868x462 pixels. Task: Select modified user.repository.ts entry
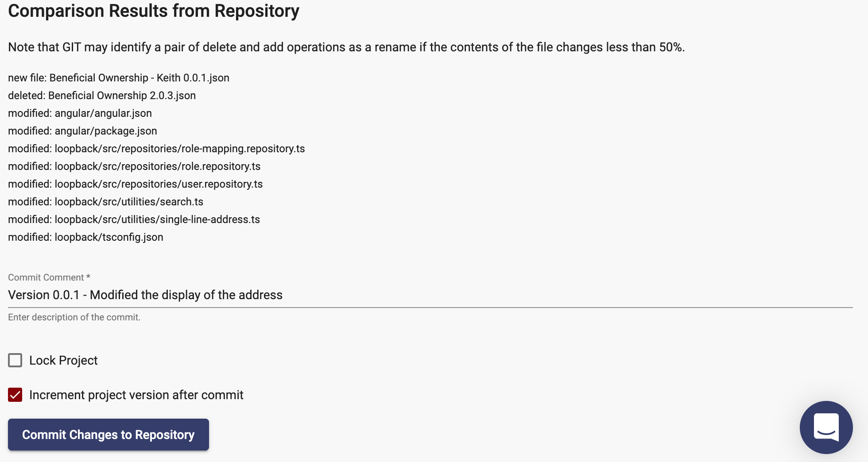pyautogui.click(x=136, y=184)
